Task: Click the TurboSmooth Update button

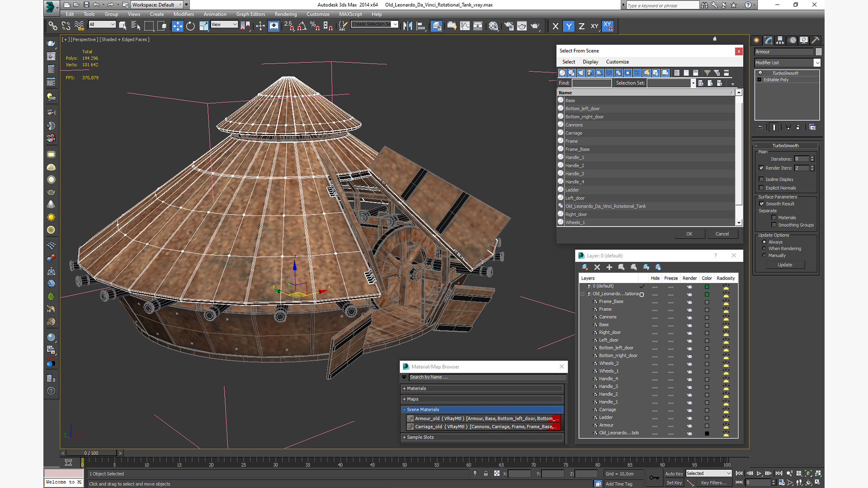Action: [784, 265]
